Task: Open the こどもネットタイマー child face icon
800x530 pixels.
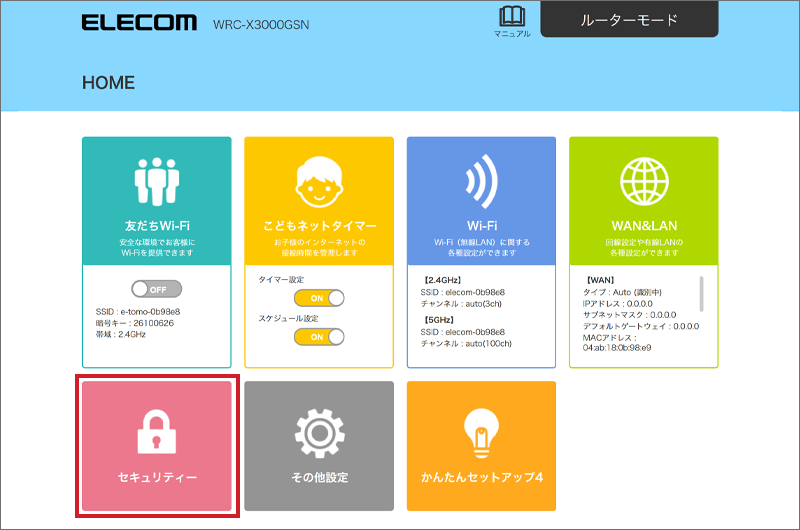Action: coord(319,182)
